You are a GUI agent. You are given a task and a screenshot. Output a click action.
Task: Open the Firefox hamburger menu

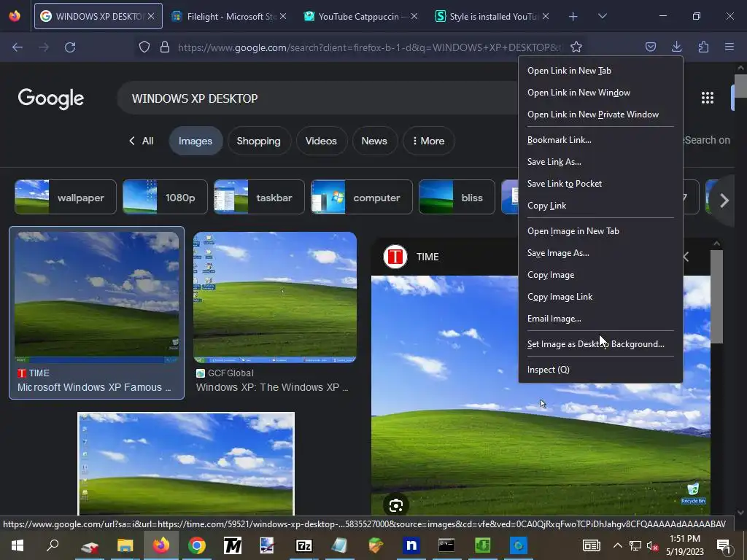[729, 47]
